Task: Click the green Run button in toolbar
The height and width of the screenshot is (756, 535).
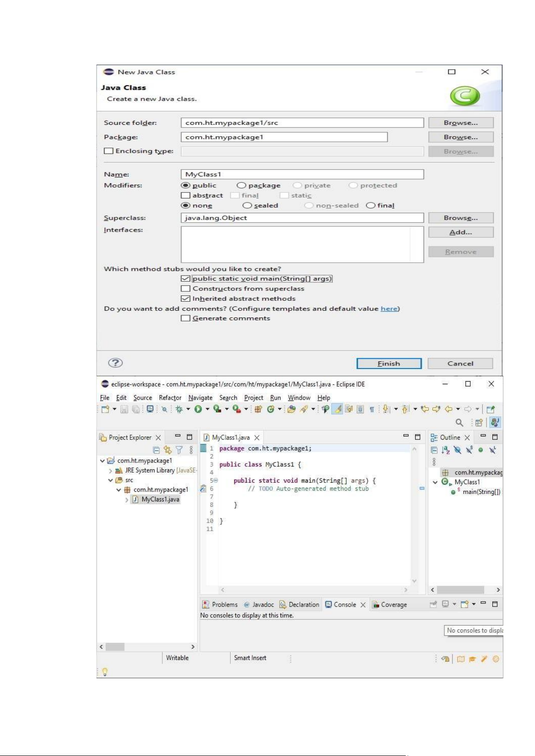Action: pyautogui.click(x=198, y=409)
